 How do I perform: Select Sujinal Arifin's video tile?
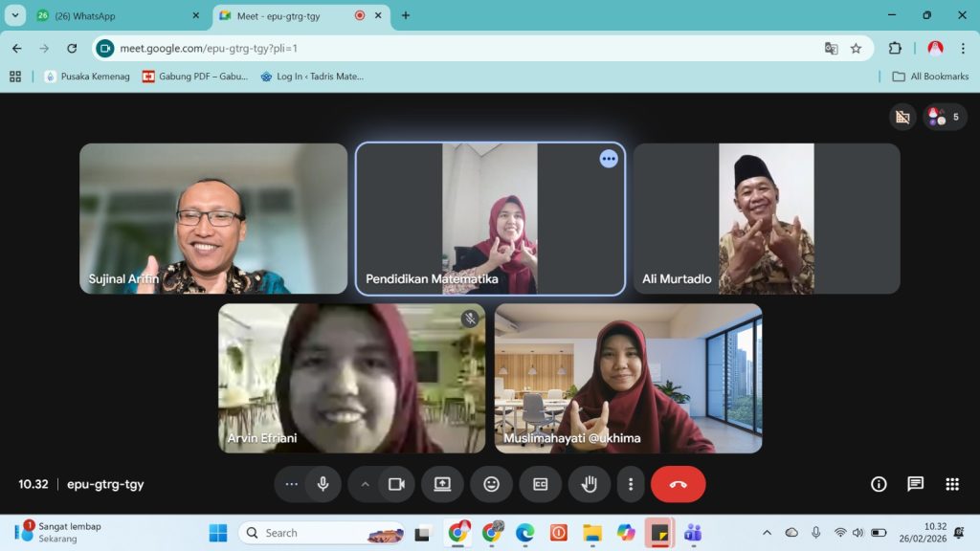213,219
